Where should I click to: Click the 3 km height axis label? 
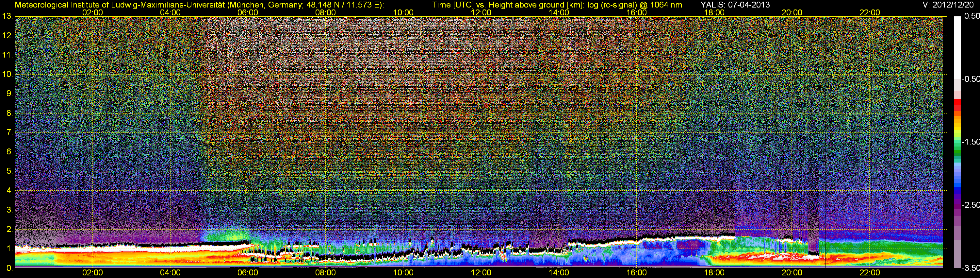coord(9,210)
